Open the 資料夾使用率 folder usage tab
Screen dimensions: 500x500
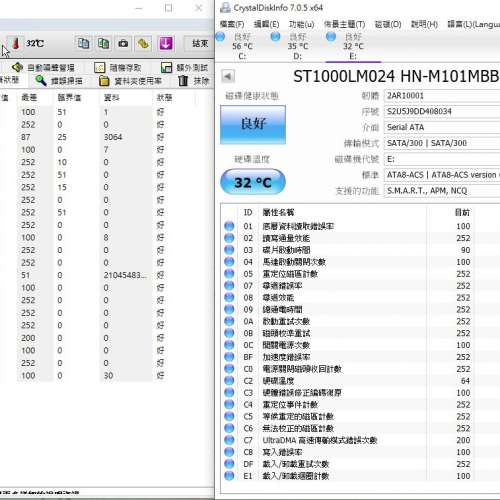(130, 81)
